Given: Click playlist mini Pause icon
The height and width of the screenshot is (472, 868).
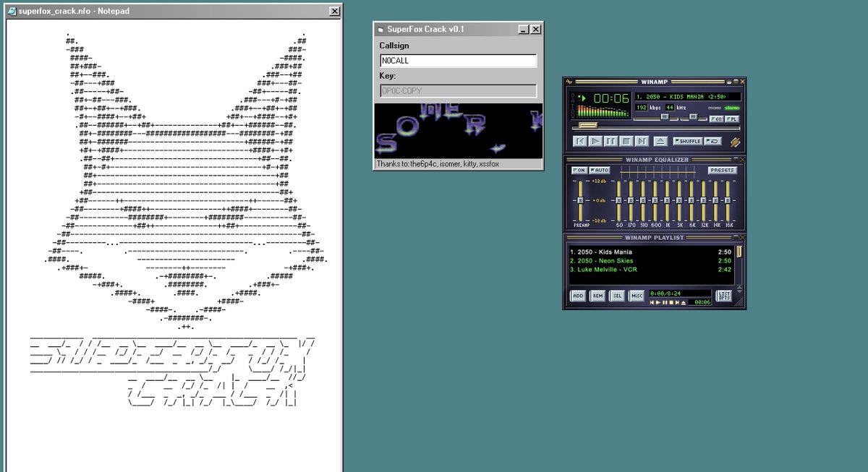Looking at the screenshot, I should 665,303.
